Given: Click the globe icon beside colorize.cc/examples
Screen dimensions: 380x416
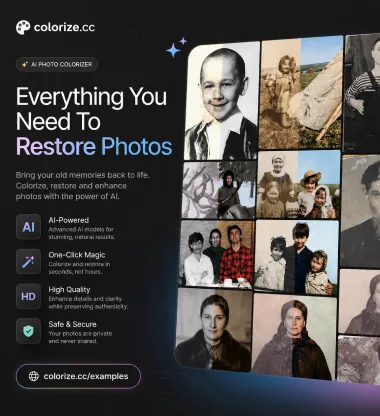Looking at the screenshot, I should [34, 376].
